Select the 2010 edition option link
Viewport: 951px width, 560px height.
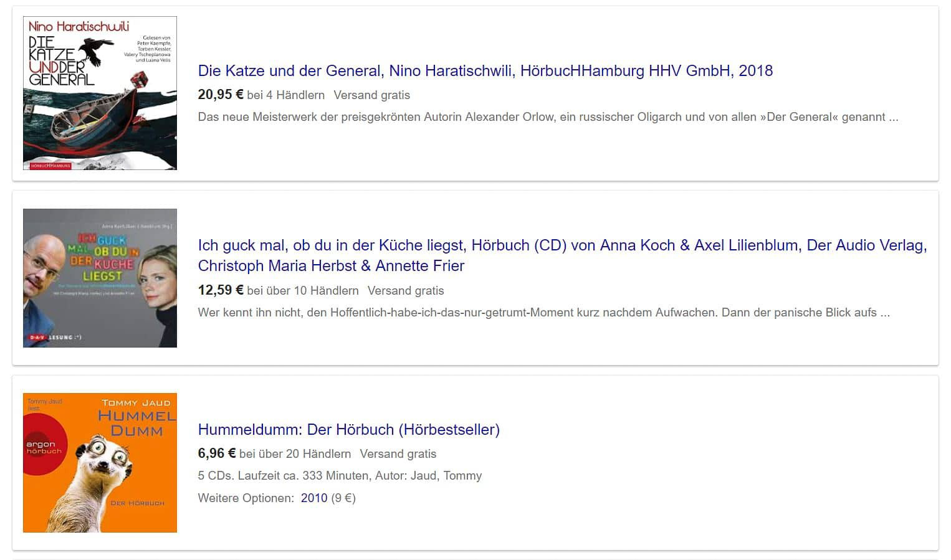313,498
